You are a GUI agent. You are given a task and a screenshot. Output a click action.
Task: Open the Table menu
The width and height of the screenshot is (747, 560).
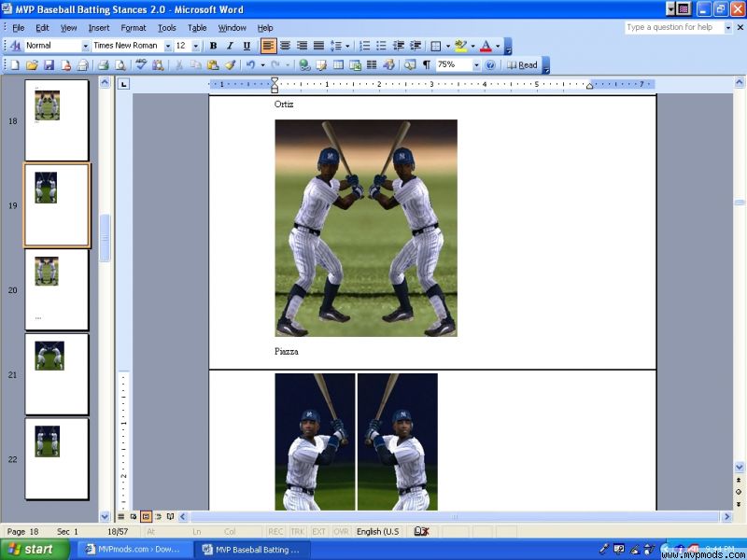tap(197, 28)
